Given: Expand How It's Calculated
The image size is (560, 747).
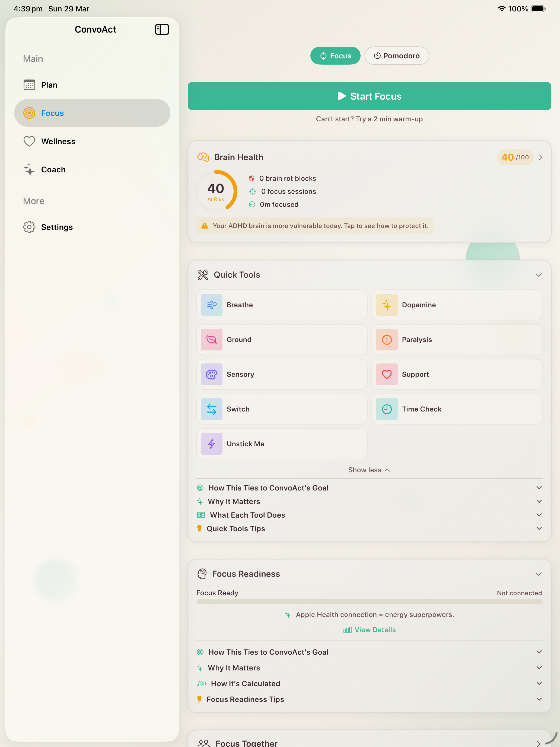Looking at the screenshot, I should pyautogui.click(x=369, y=683).
